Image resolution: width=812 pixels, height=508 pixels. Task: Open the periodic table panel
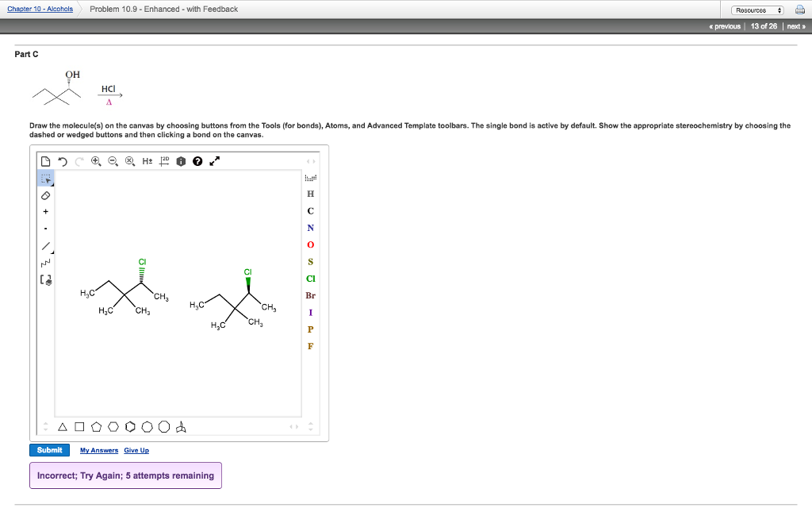pos(182,160)
